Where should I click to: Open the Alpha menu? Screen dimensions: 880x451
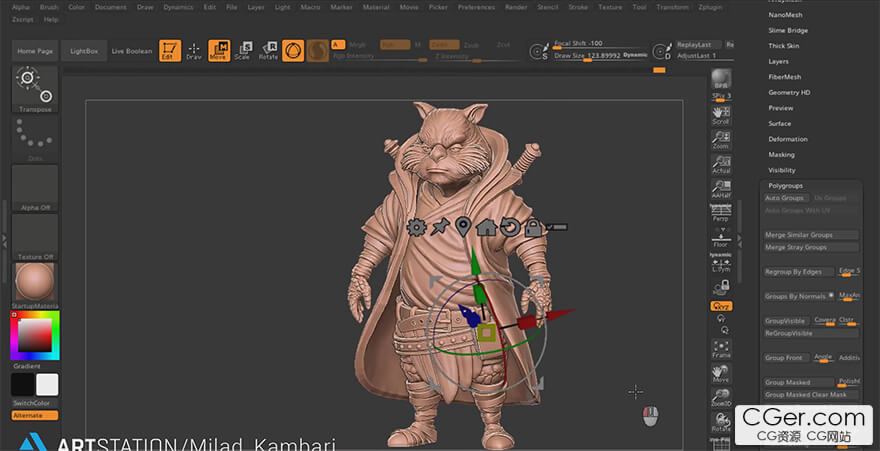(21, 7)
